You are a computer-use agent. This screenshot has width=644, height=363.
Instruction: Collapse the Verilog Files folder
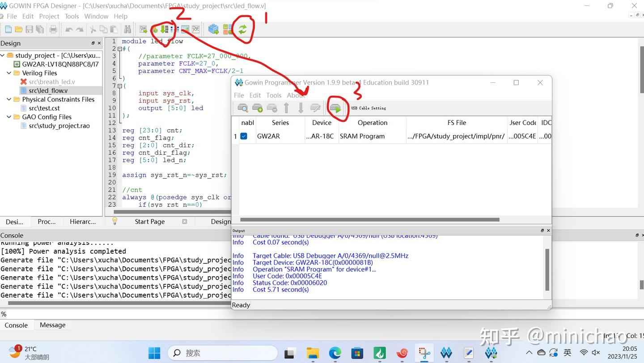tap(9, 73)
